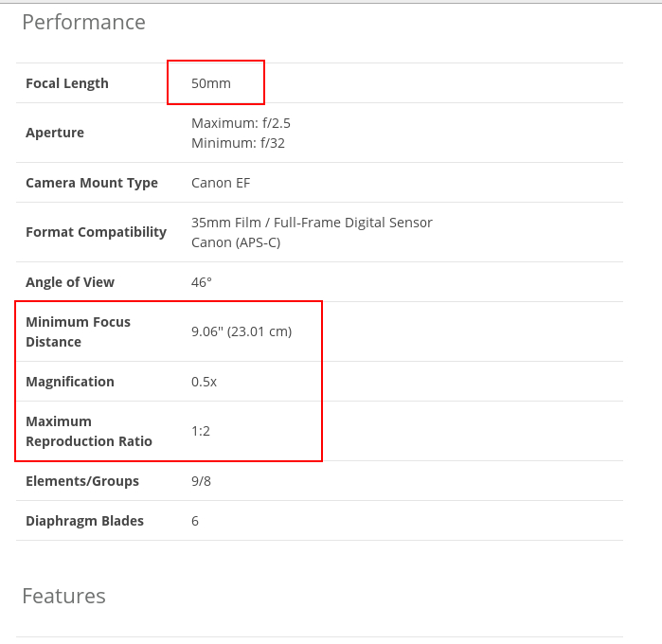Select the 9.06" (23.01 cm) distance value
Viewport: 662px width, 644px height.
click(x=242, y=331)
